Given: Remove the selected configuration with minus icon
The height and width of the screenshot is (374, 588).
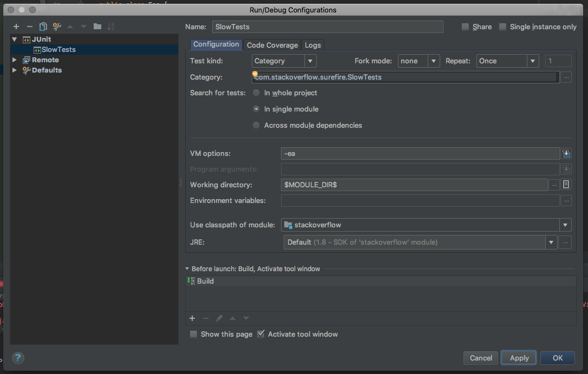Looking at the screenshot, I should click(x=30, y=27).
